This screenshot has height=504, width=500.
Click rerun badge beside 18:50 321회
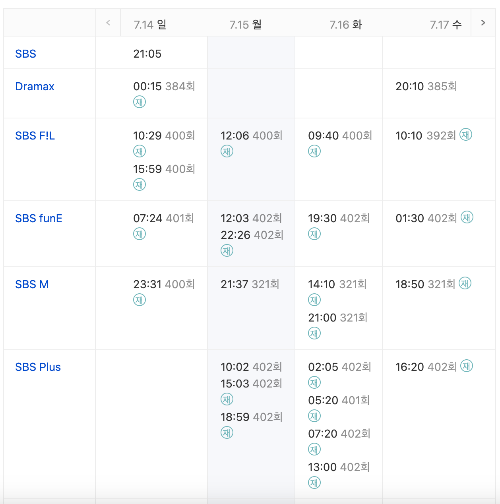coord(465,283)
